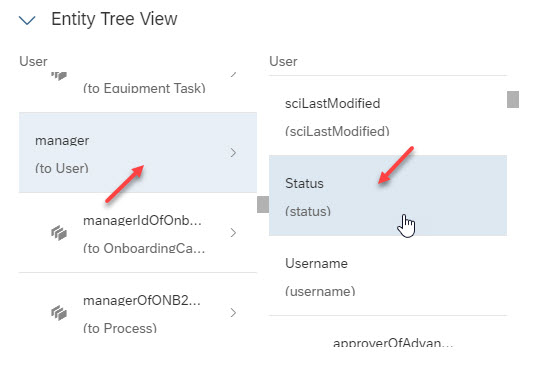Select the managerIdOfOnb... (to OnboardingCa...) entry
540x365 pixels.
138,233
